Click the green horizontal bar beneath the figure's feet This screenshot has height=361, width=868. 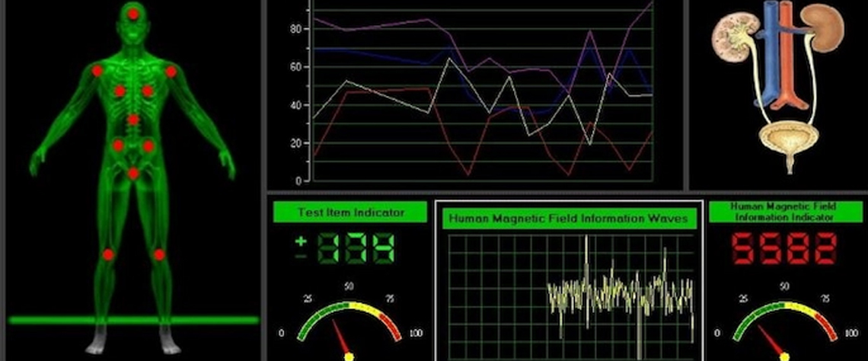click(x=133, y=320)
